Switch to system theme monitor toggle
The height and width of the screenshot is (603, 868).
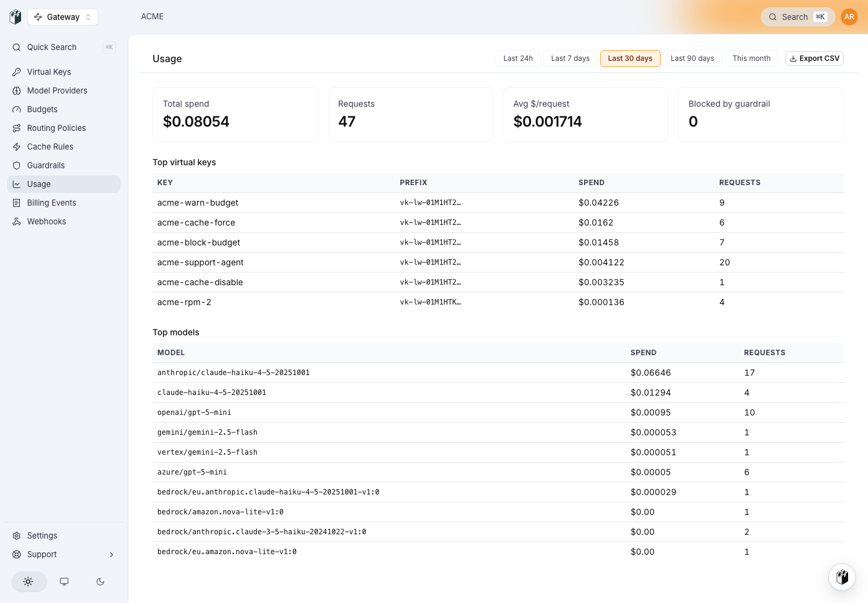[64, 581]
